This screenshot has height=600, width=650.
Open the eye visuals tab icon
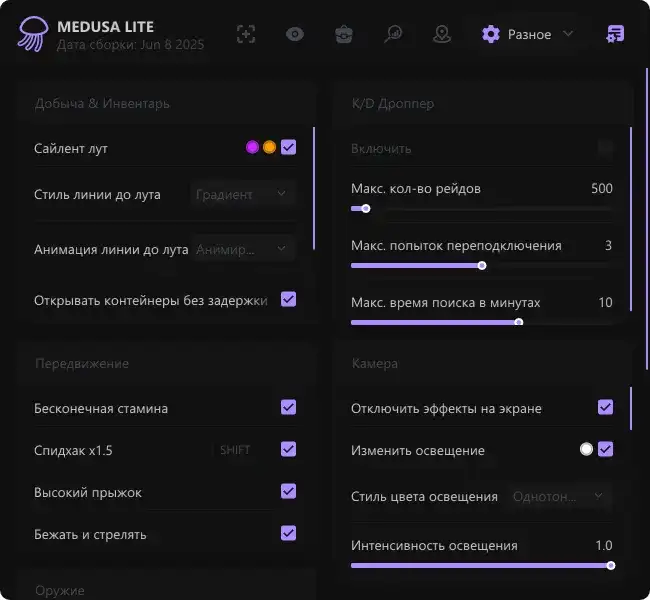(295, 34)
